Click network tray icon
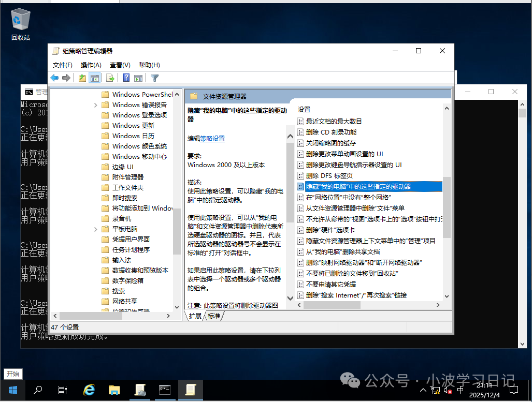 click(x=436, y=391)
